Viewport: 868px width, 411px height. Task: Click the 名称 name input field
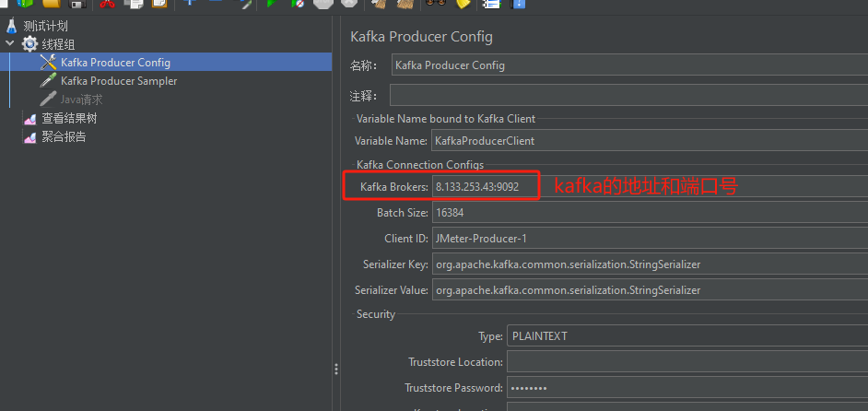[629, 65]
